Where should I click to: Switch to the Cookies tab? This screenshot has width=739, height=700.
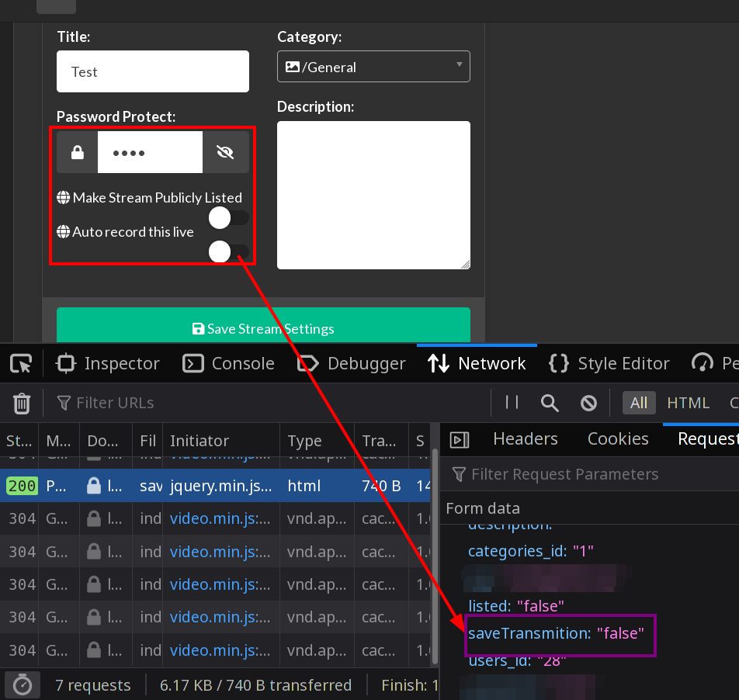click(618, 438)
